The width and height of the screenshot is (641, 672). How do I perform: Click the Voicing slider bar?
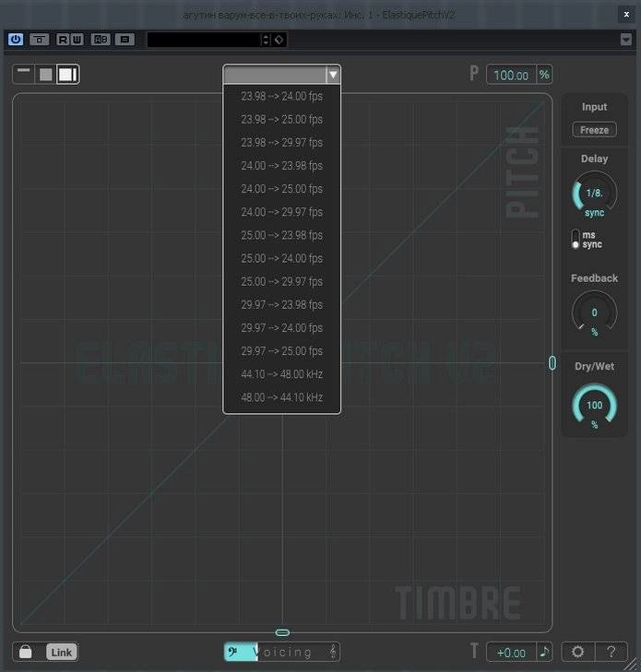tap(281, 652)
